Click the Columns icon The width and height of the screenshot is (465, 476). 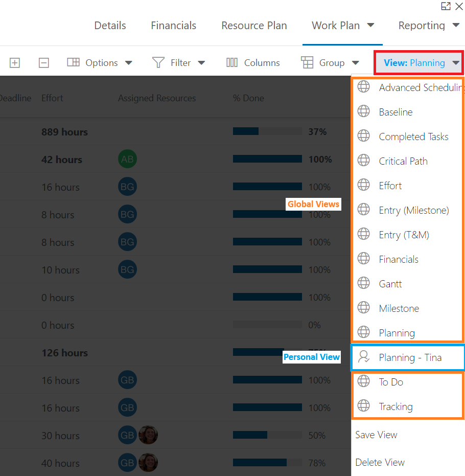[x=232, y=62]
